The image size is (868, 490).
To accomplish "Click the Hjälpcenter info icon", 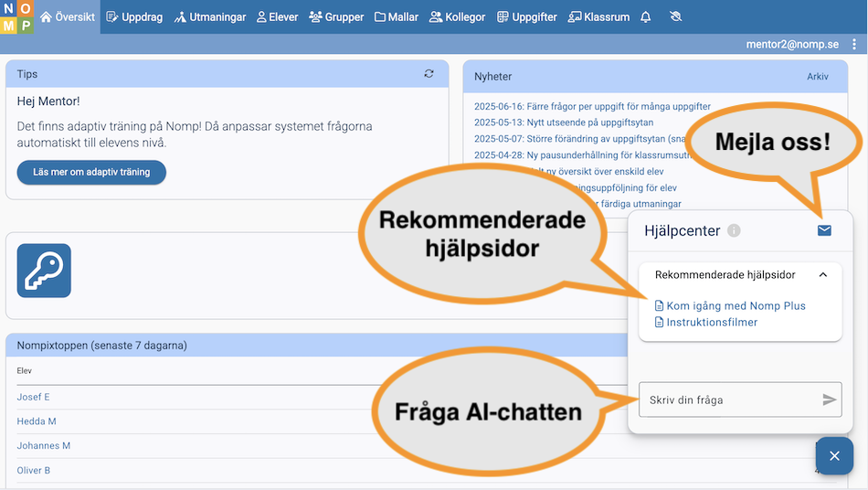I will [734, 230].
